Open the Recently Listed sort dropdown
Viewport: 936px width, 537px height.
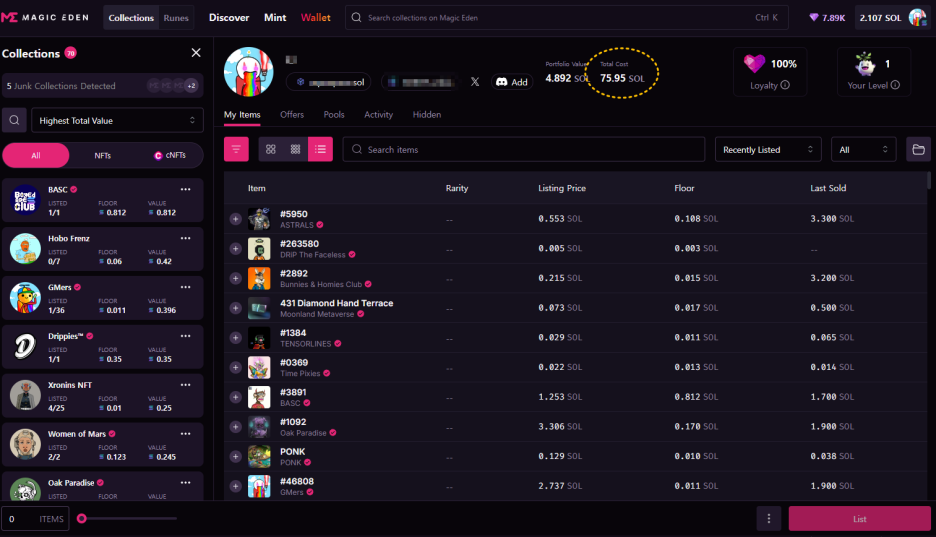pos(768,149)
